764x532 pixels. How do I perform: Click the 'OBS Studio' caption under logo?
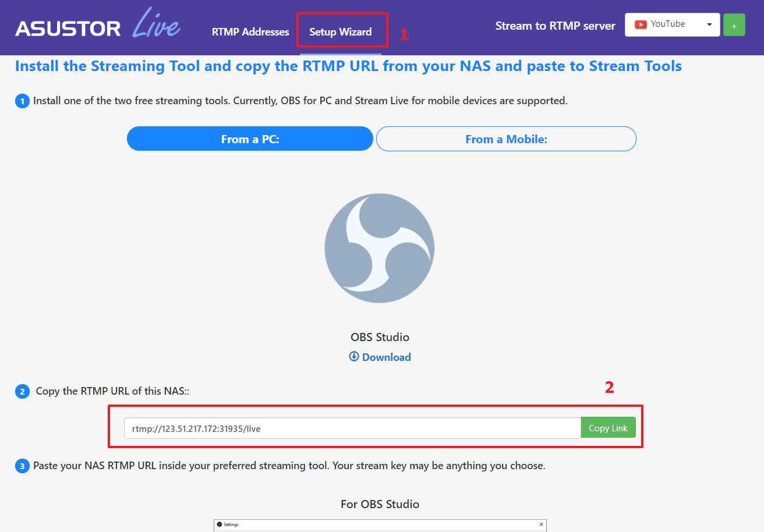(380, 337)
